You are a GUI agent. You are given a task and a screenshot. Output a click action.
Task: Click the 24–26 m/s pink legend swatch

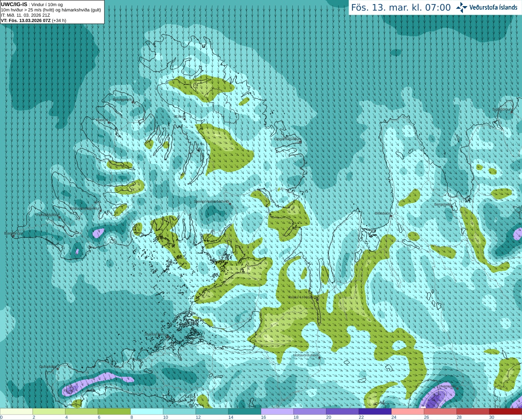[408, 411]
